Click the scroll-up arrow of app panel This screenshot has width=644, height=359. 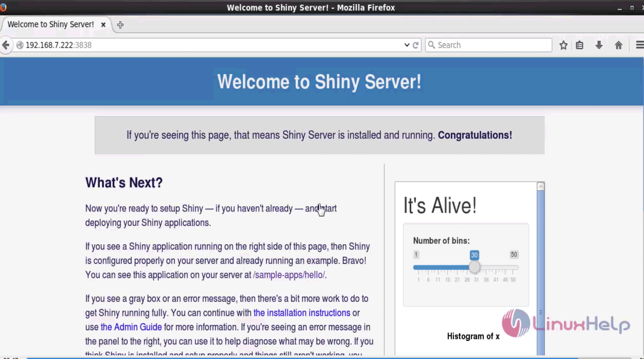click(x=541, y=187)
